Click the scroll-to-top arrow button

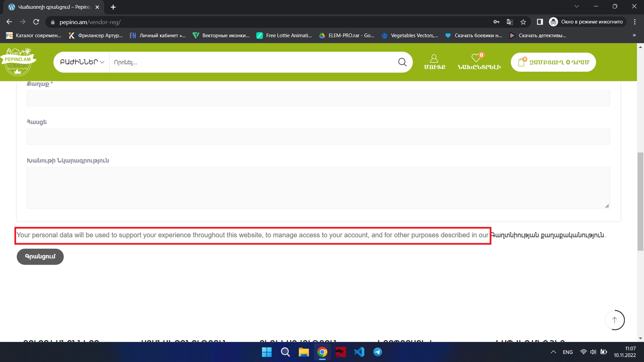(614, 320)
